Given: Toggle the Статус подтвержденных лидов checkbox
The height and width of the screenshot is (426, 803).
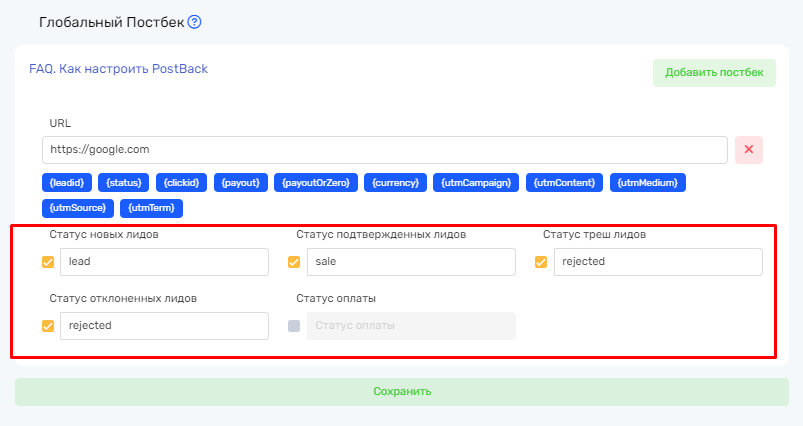Looking at the screenshot, I should pos(294,262).
